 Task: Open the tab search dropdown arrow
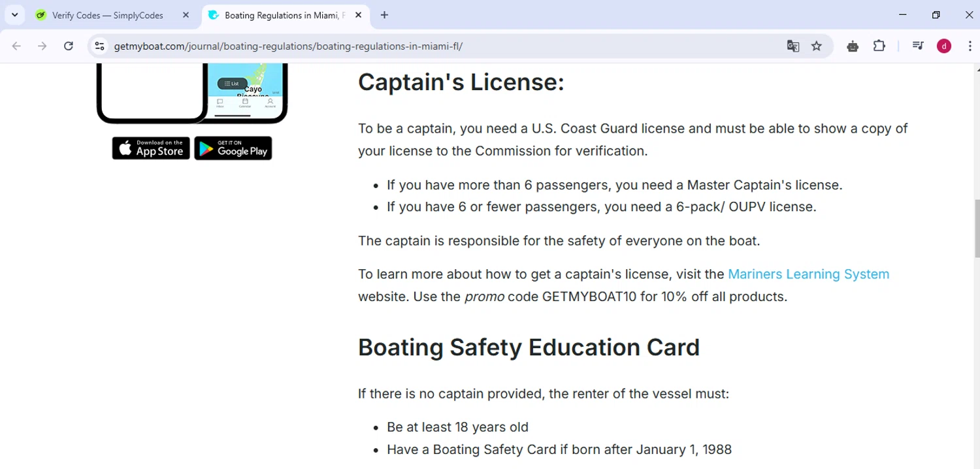pyautogui.click(x=14, y=15)
